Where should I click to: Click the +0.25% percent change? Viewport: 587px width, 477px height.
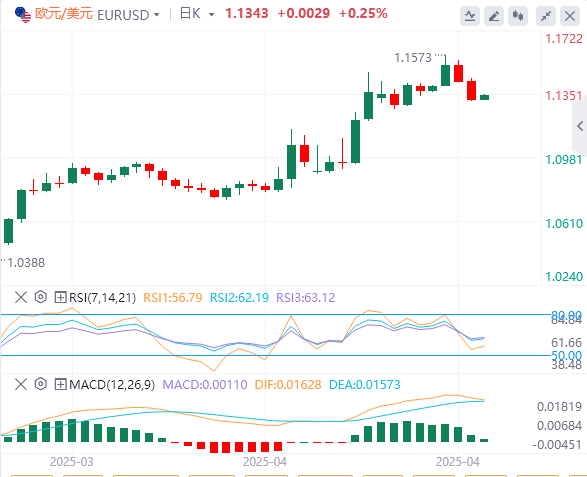(363, 14)
